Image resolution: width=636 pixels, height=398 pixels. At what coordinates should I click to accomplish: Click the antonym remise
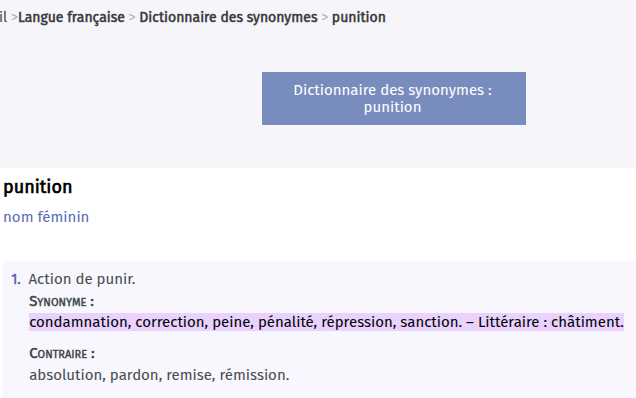(189, 375)
